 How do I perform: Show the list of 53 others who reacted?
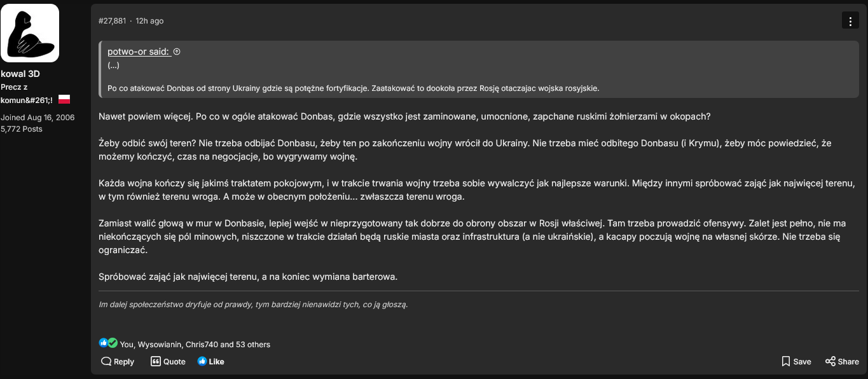[245, 345]
